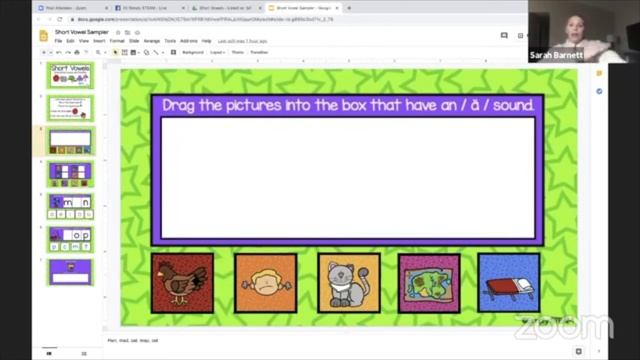Click the move to folder icon
The image size is (640, 360).
click(128, 32)
